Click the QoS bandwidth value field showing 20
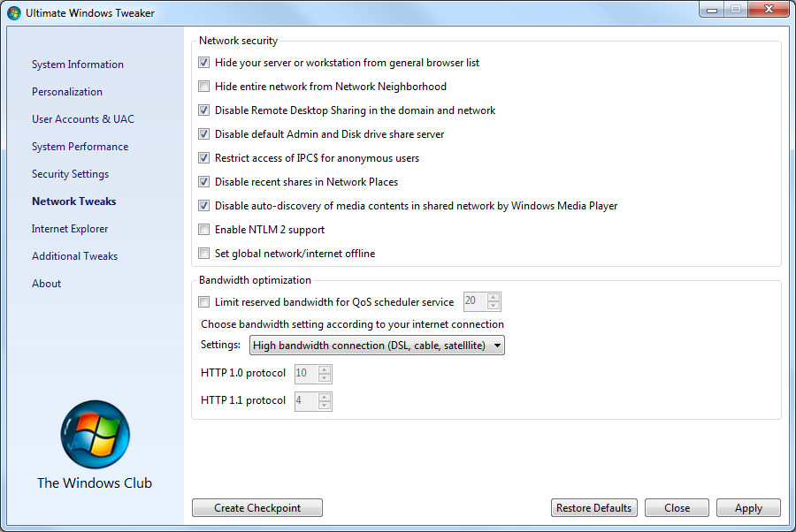Screen dimensions: 796x532 pos(475,301)
